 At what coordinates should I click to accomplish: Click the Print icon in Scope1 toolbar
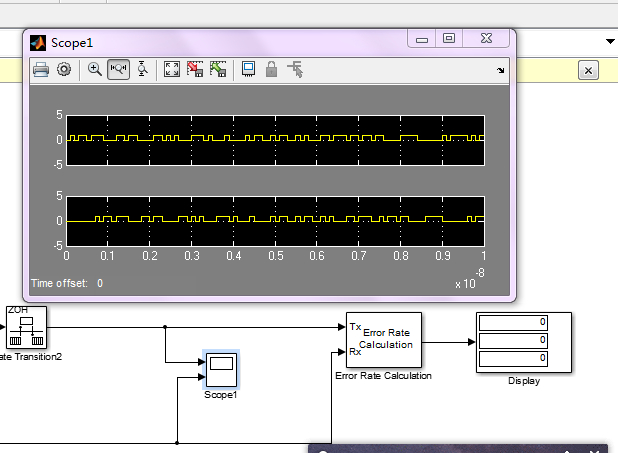pyautogui.click(x=41, y=69)
